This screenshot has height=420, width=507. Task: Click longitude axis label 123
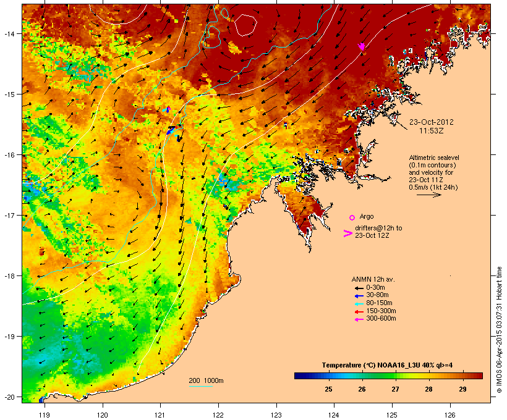point(276,415)
